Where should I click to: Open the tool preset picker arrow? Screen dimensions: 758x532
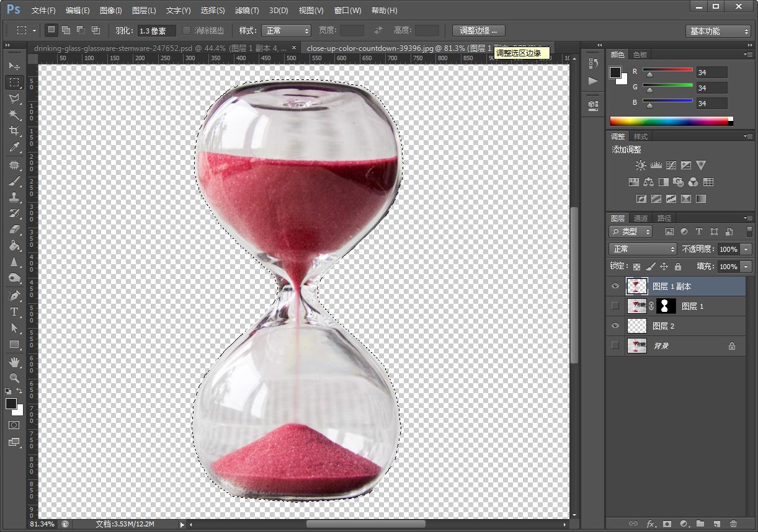(x=34, y=30)
